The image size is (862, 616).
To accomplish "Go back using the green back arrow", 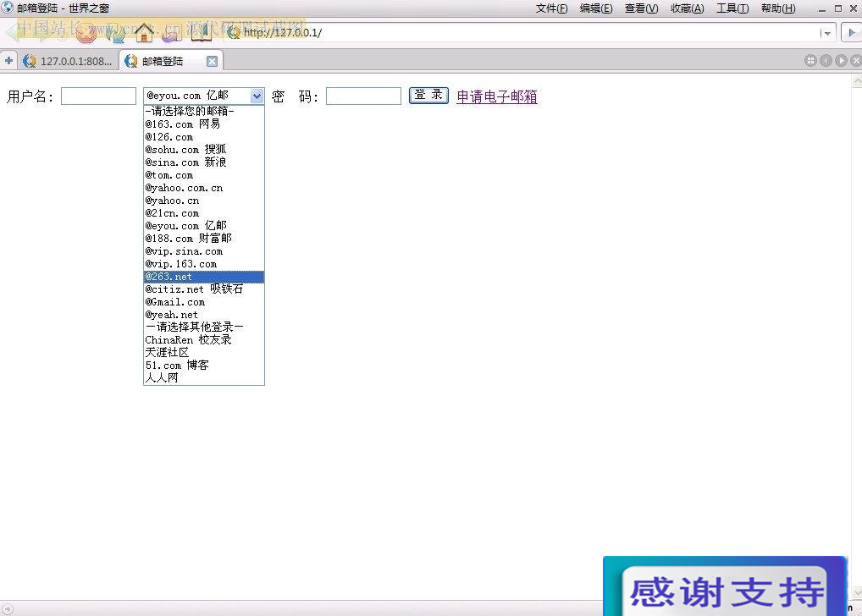I will tap(12, 32).
